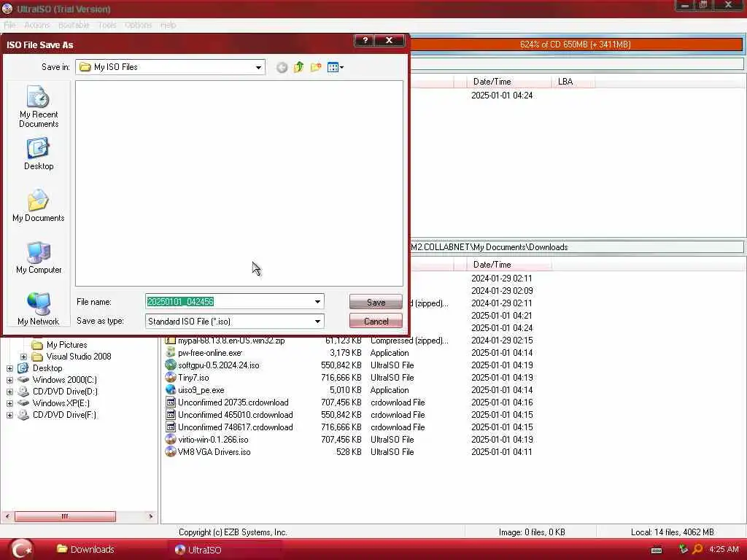This screenshot has width=747, height=560.
Task: Click the magnifier tray icon
Action: pyautogui.click(x=697, y=549)
